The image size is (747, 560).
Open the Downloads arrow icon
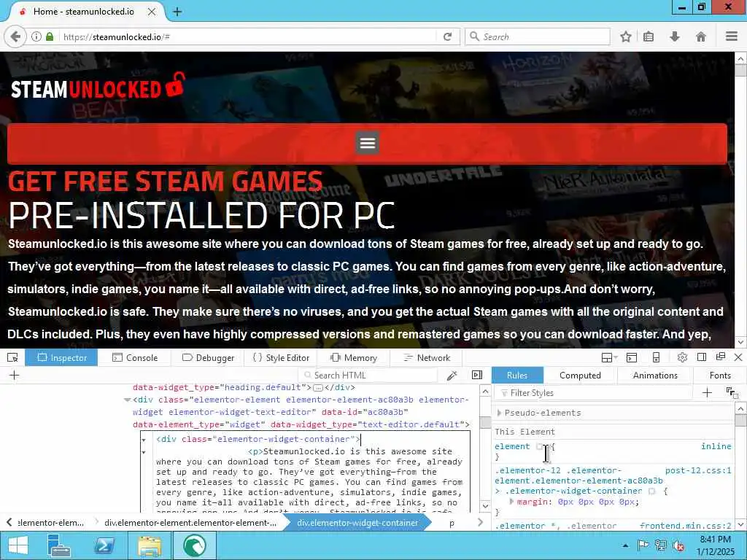coord(675,36)
